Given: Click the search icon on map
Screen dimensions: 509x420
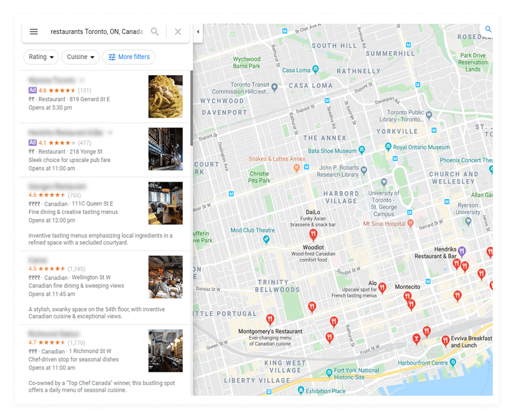Looking at the screenshot, I should (488, 29).
